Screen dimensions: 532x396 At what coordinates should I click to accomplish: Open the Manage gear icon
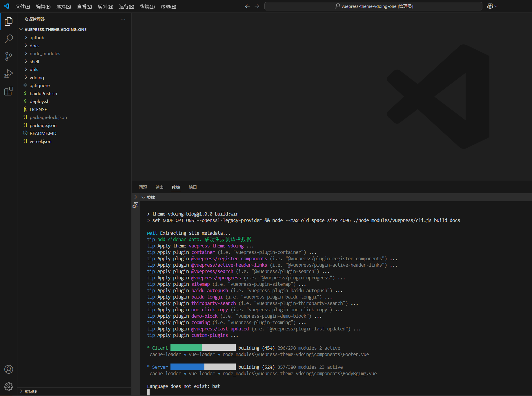(9, 387)
